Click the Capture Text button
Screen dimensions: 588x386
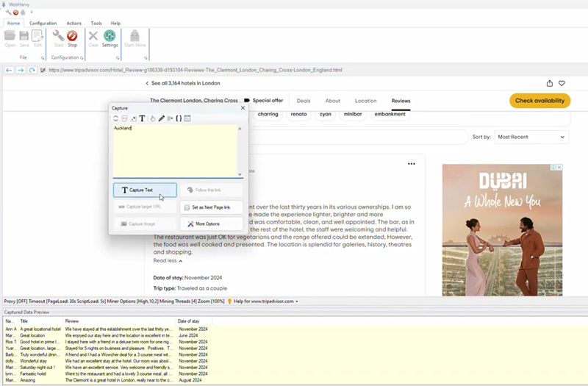(145, 190)
